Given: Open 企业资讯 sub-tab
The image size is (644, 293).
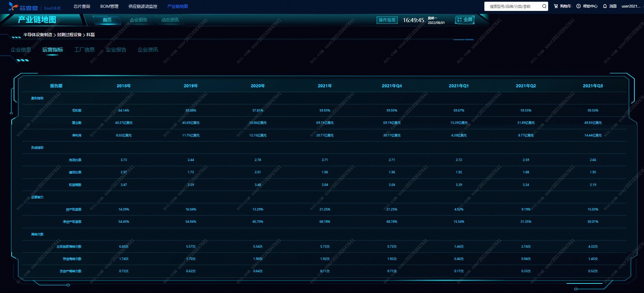Looking at the screenshot, I should [148, 50].
